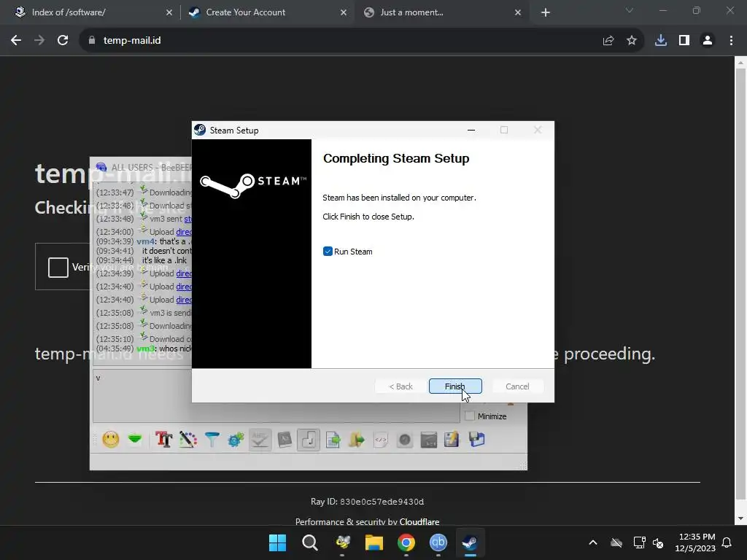Image resolution: width=747 pixels, height=560 pixels.
Task: Click the blue gears settings icon in BeeBEEP
Action: pos(236,439)
